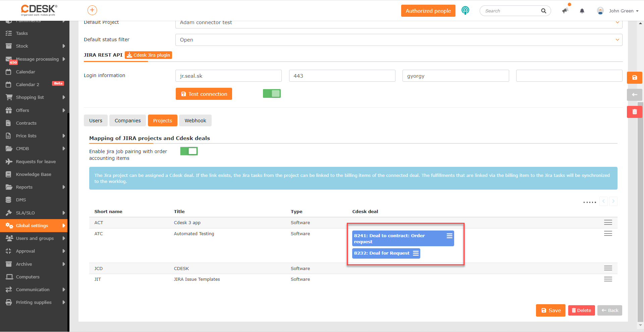
Task: Go to previous page of projects
Action: [603, 201]
